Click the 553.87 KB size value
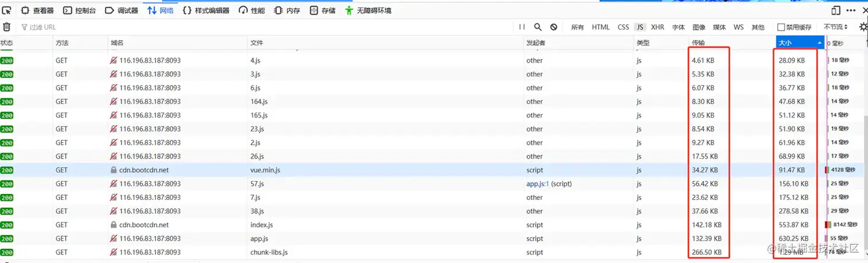The height and width of the screenshot is (263, 868). (793, 225)
